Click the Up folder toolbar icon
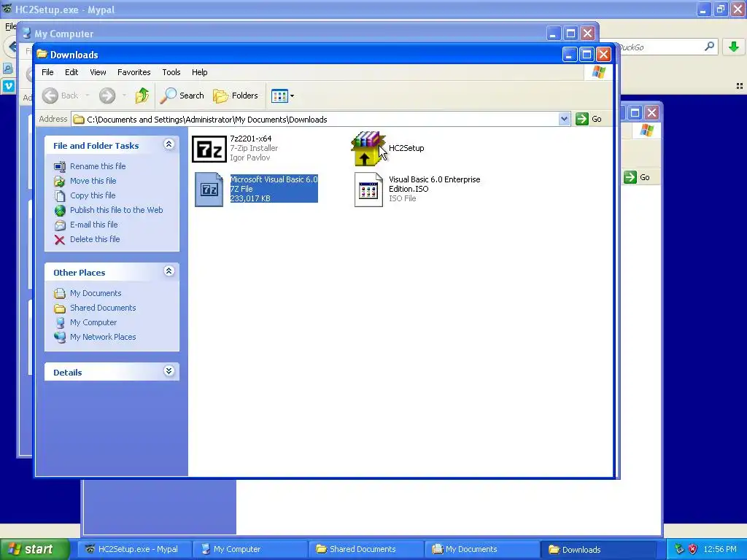This screenshot has width=747, height=560. 142,96
